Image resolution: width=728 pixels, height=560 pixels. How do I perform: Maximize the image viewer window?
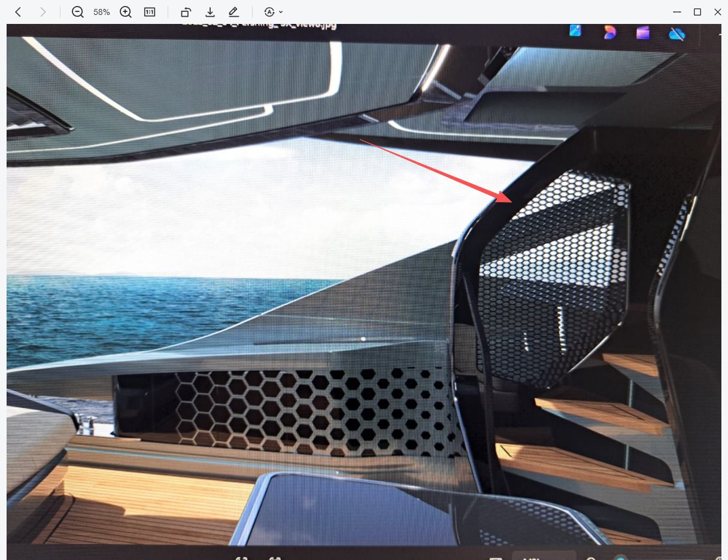[x=697, y=12]
